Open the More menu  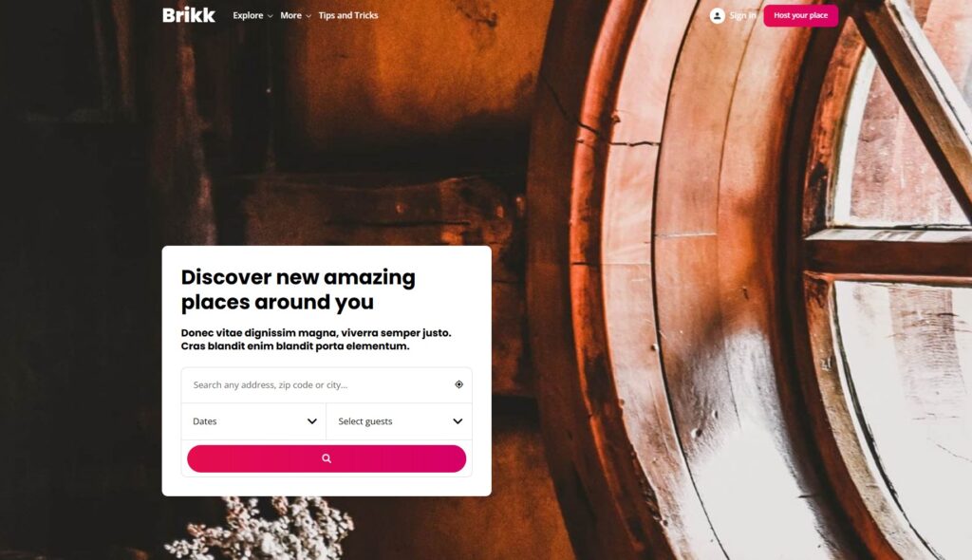click(x=290, y=15)
